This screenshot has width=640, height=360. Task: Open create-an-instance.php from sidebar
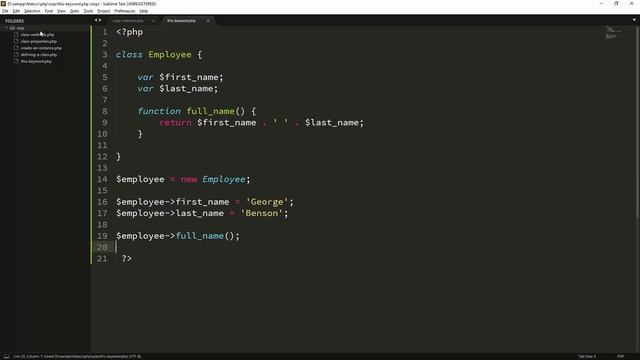[41, 48]
